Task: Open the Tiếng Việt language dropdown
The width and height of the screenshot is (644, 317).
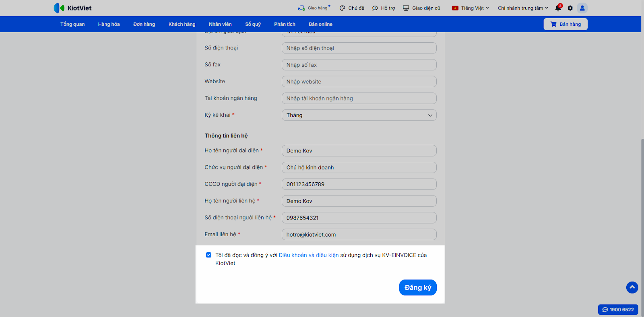Action: (471, 8)
